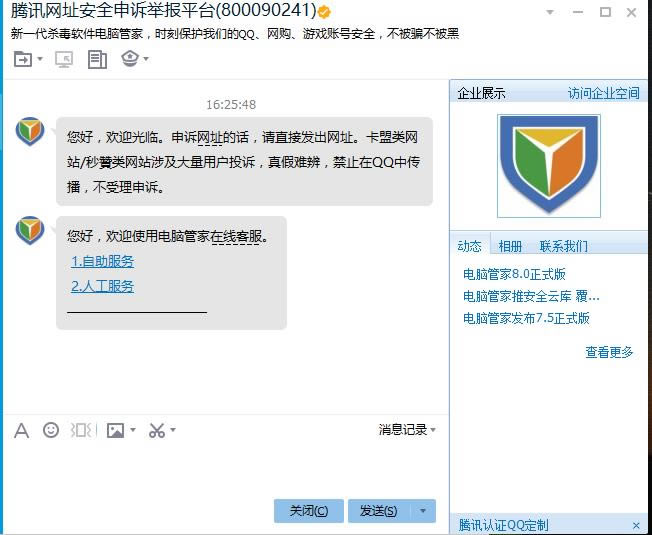Expand the 消息记录 message history dropdown
This screenshot has height=535, width=652.
tap(407, 429)
